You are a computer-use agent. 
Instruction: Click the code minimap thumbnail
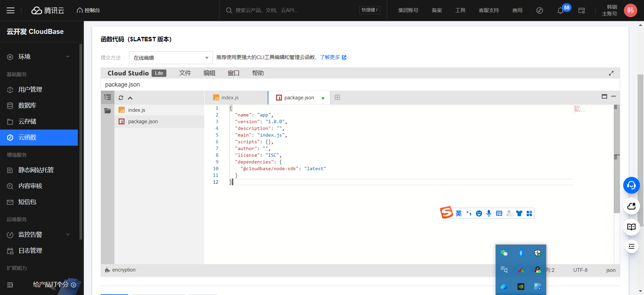579,108
